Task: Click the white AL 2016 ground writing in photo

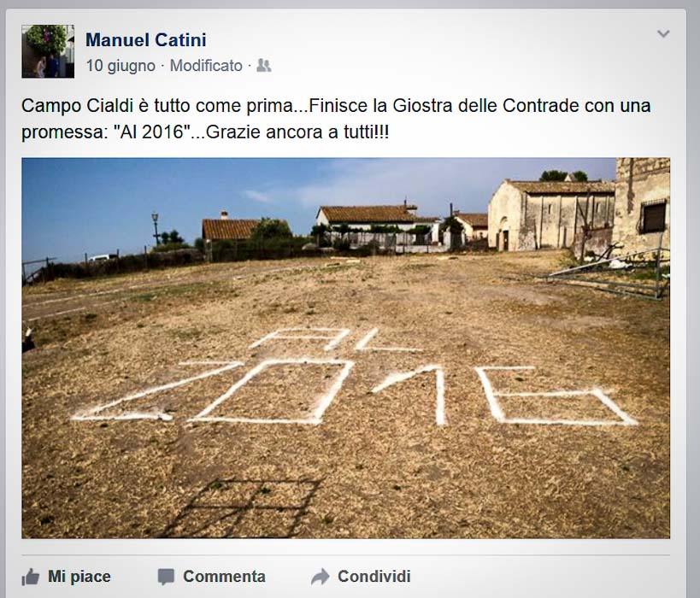Action: coord(355,377)
